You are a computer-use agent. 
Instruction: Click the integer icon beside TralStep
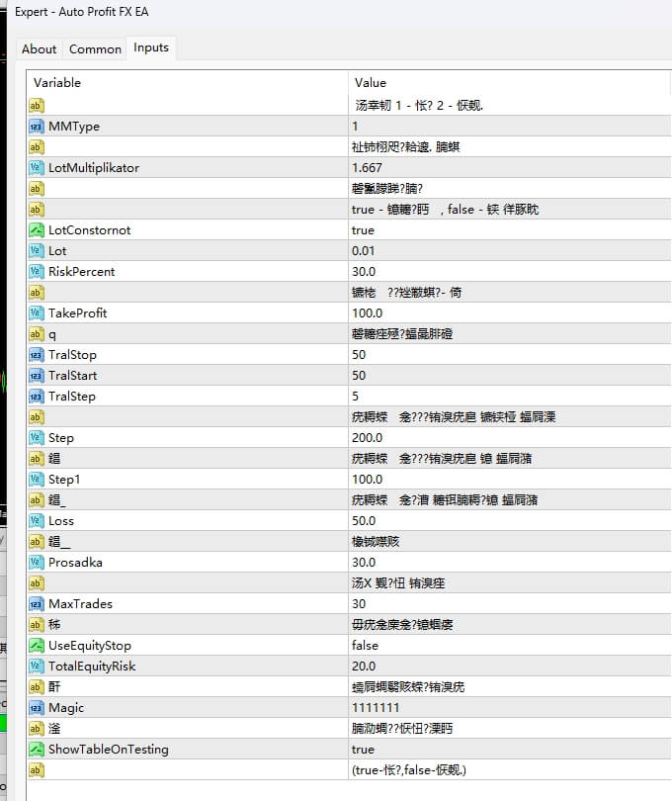pyautogui.click(x=37, y=396)
